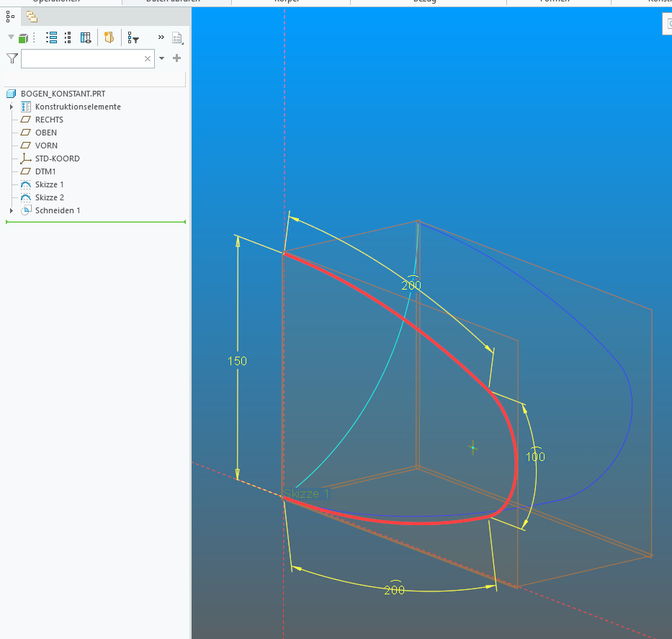The height and width of the screenshot is (639, 672).
Task: Click inside the model tree search field
Action: [87, 59]
